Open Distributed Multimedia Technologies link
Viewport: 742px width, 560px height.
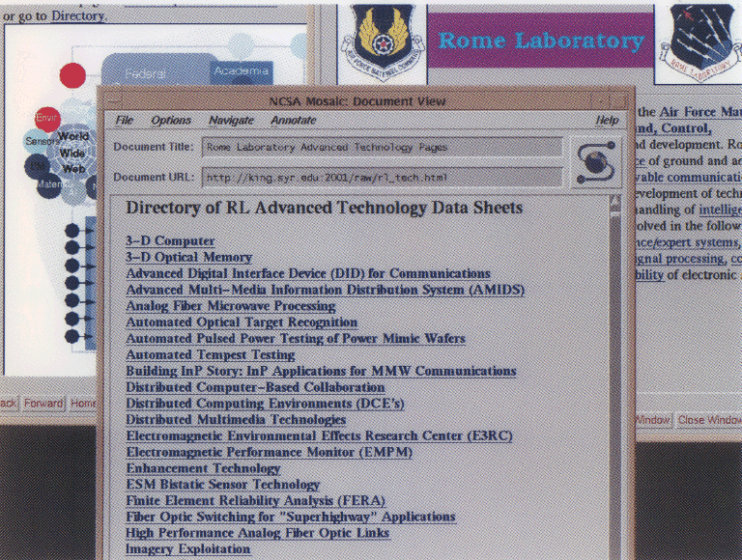236,420
